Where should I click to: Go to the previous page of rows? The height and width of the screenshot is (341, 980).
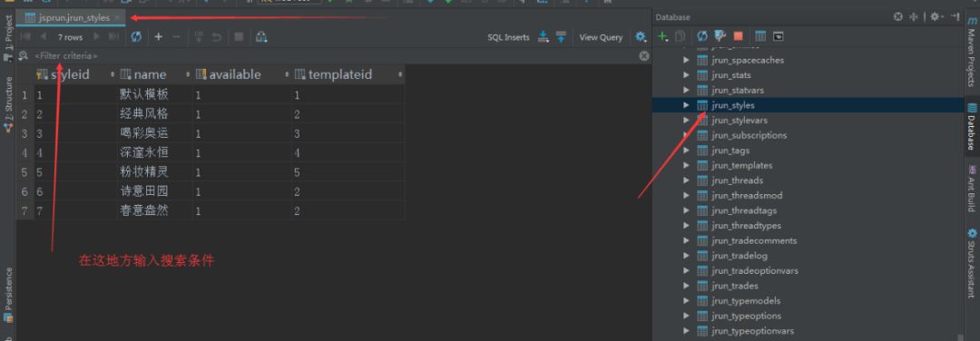click(x=43, y=37)
